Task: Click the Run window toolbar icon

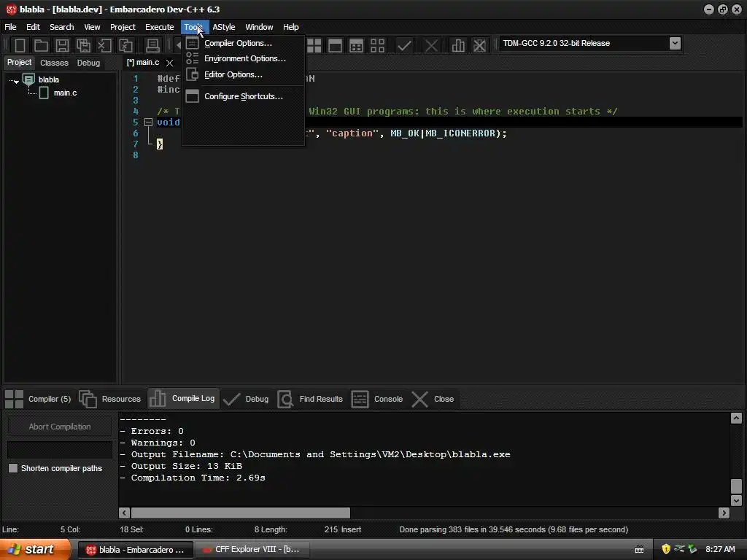Action: click(x=335, y=46)
